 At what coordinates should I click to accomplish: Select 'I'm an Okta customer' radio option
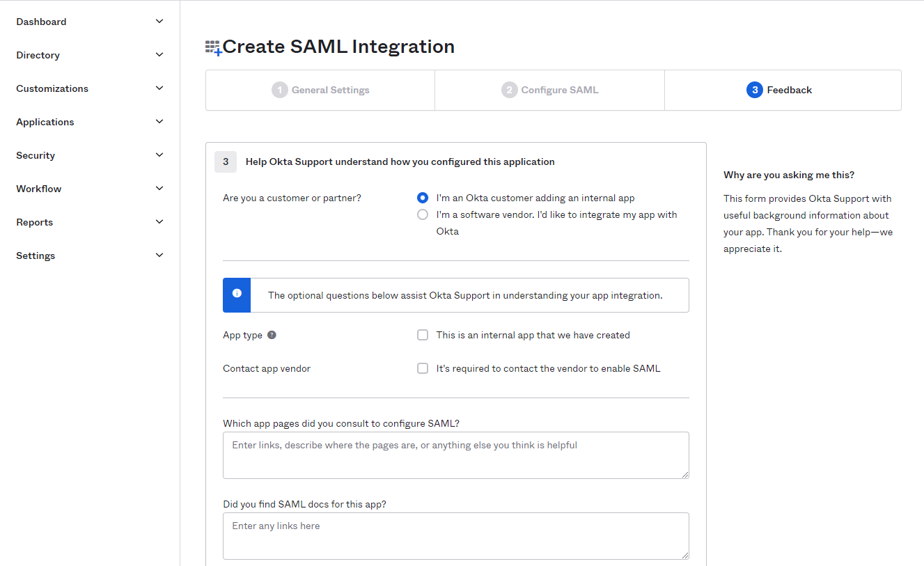tap(423, 198)
